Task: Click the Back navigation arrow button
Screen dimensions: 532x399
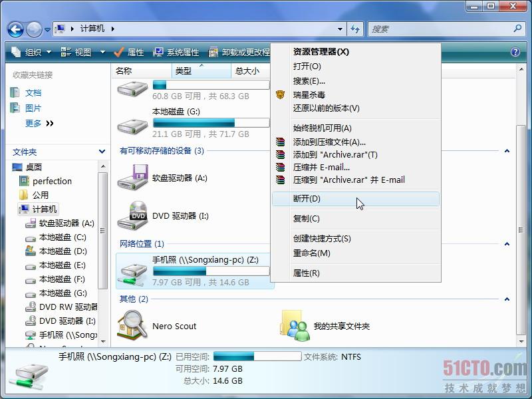Action: click(15, 29)
